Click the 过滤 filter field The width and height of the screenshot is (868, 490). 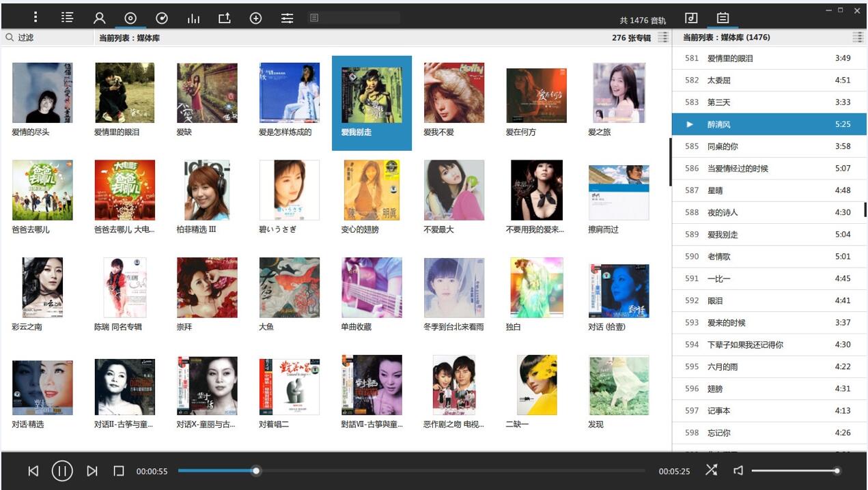pos(46,38)
